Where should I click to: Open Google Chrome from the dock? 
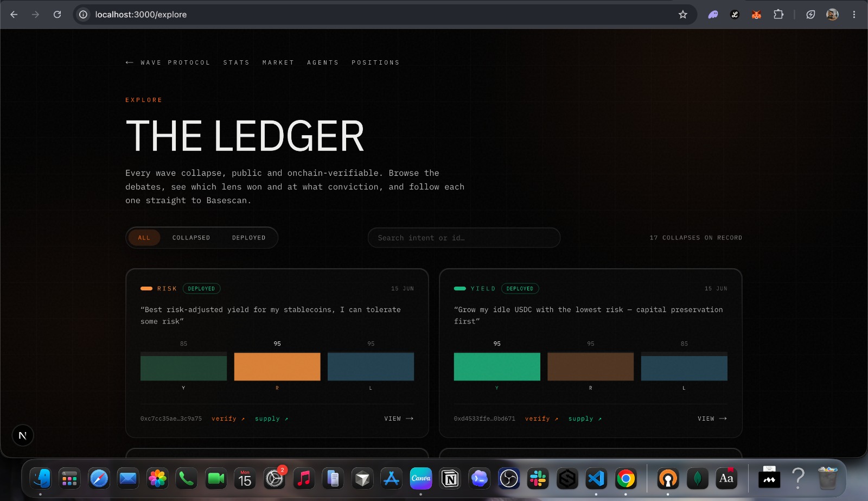(x=626, y=479)
